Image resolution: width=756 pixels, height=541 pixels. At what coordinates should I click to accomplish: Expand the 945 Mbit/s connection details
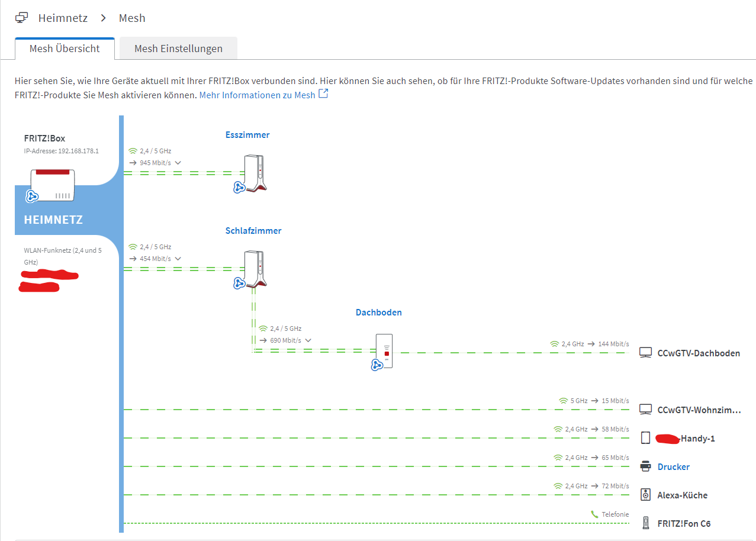(x=178, y=163)
